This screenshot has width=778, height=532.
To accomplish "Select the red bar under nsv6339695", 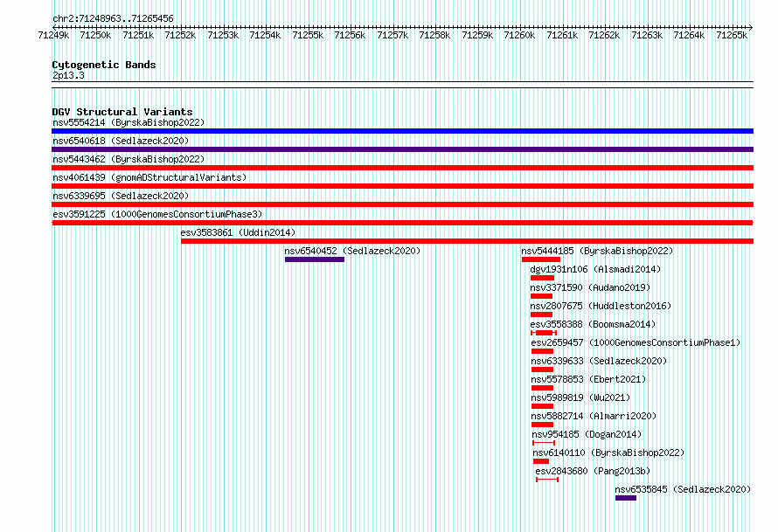I will [402, 204].
